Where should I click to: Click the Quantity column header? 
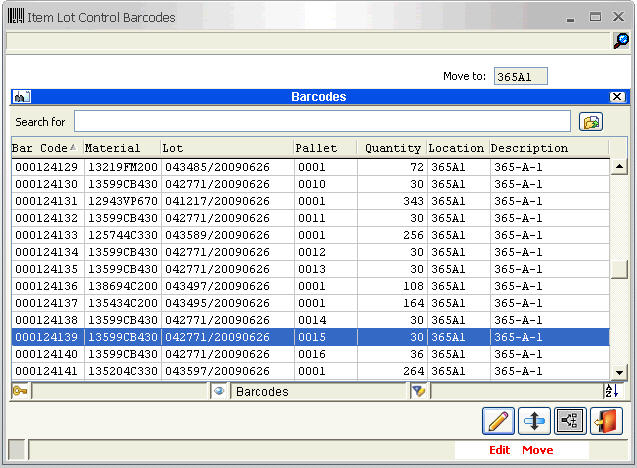tap(392, 148)
